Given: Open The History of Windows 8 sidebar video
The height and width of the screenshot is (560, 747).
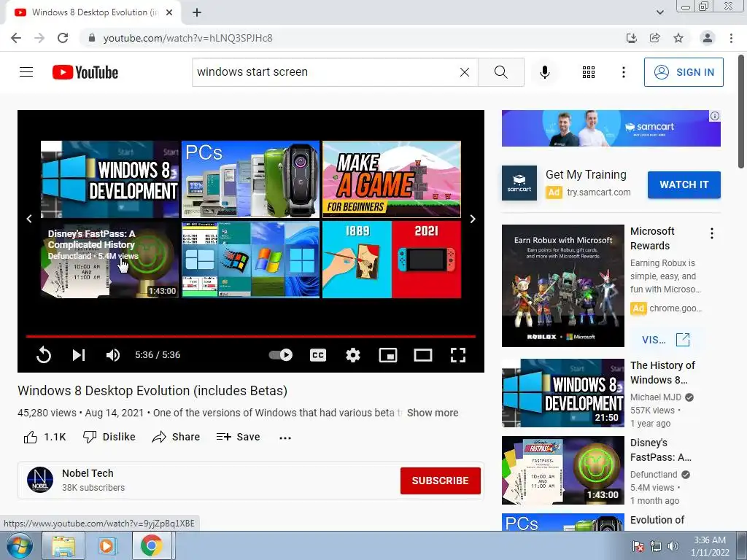Looking at the screenshot, I should 562,393.
